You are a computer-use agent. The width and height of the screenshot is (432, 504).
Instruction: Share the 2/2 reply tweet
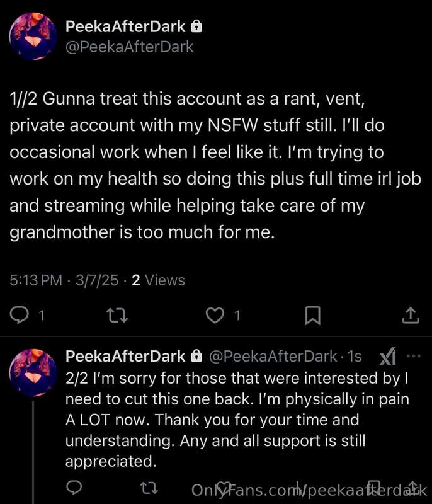pos(414,488)
